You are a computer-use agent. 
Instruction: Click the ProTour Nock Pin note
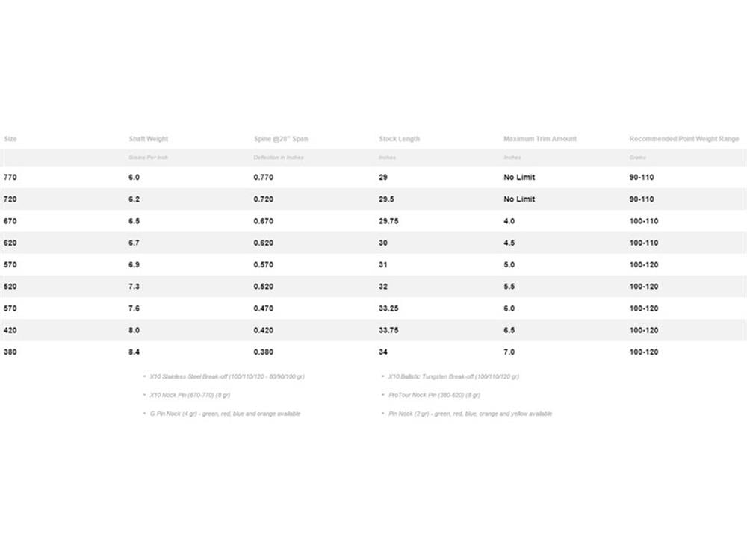coord(434,395)
